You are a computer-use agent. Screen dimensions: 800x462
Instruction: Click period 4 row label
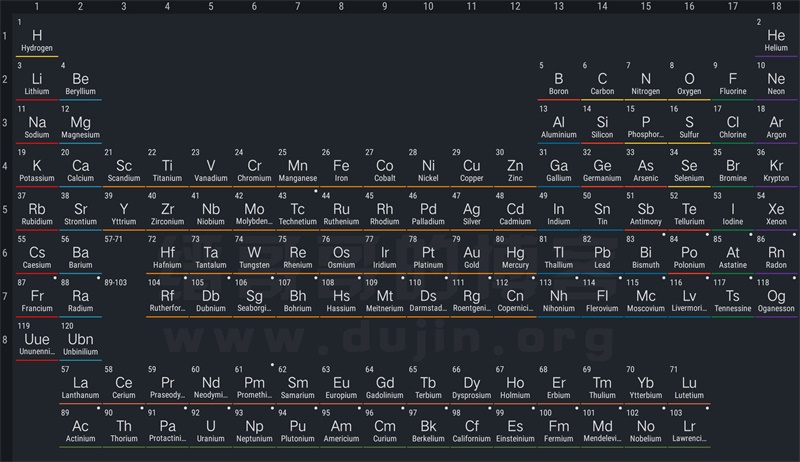tap(5, 166)
